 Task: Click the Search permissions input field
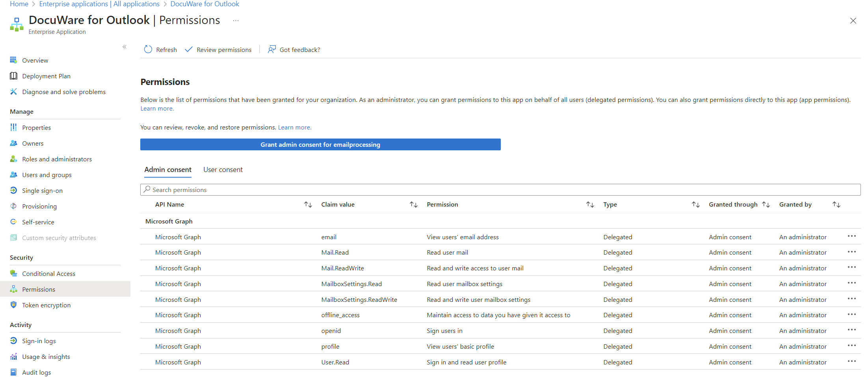[x=500, y=190]
